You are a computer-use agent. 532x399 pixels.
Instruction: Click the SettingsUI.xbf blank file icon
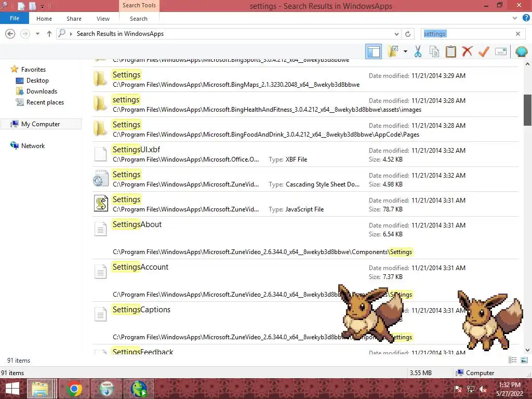pyautogui.click(x=100, y=154)
